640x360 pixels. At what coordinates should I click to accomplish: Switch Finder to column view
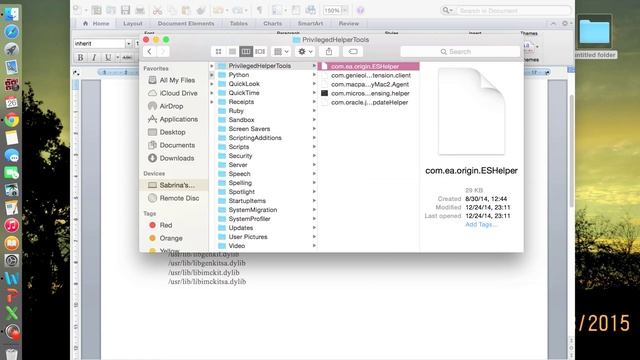pos(246,51)
